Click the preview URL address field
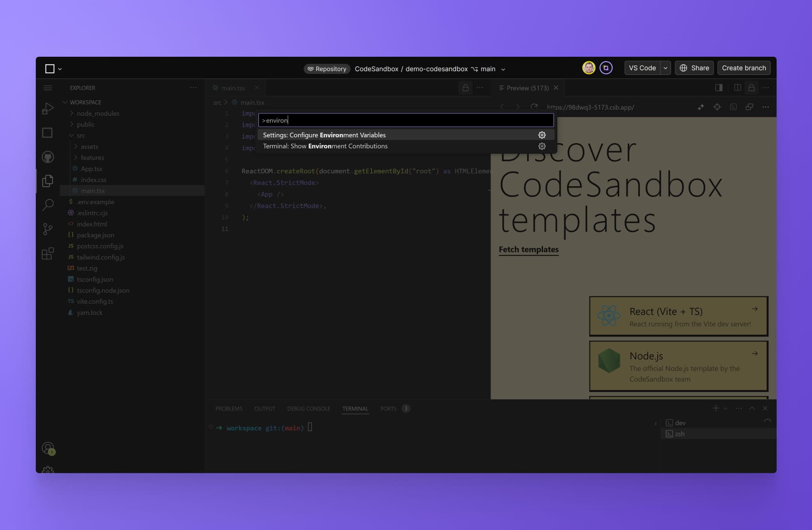The image size is (812, 530). 591,107
